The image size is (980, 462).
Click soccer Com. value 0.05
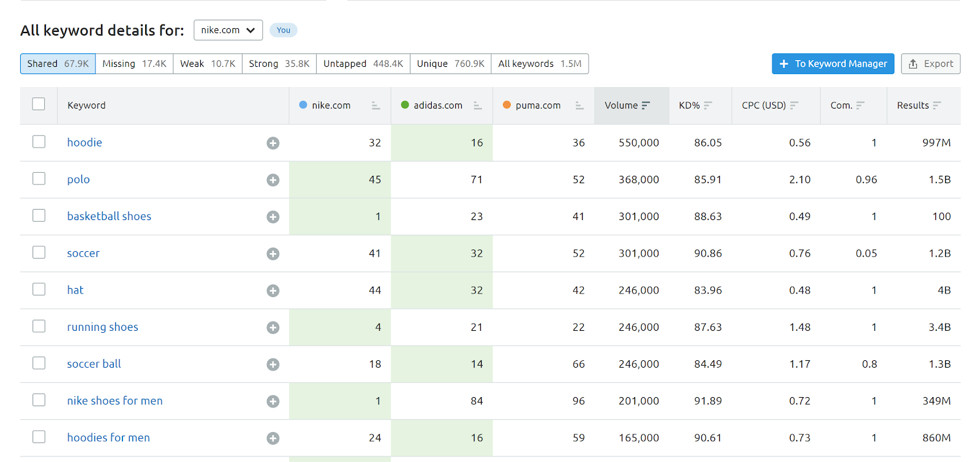[x=867, y=253]
